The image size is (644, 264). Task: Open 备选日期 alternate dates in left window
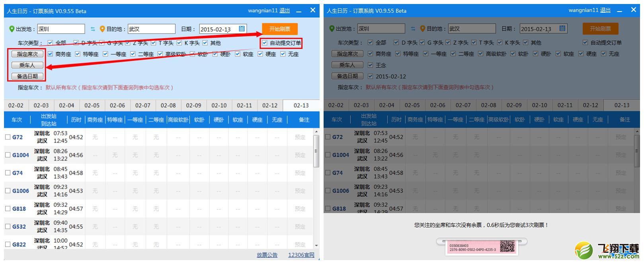pyautogui.click(x=27, y=76)
